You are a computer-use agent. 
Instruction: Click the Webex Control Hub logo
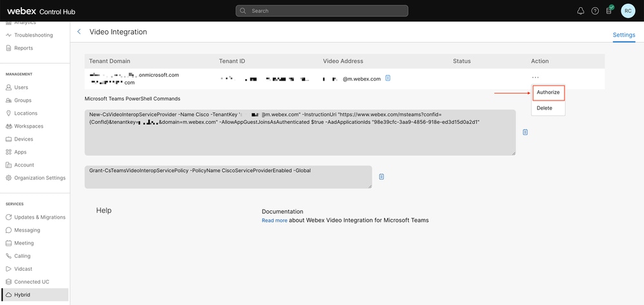pos(41,11)
